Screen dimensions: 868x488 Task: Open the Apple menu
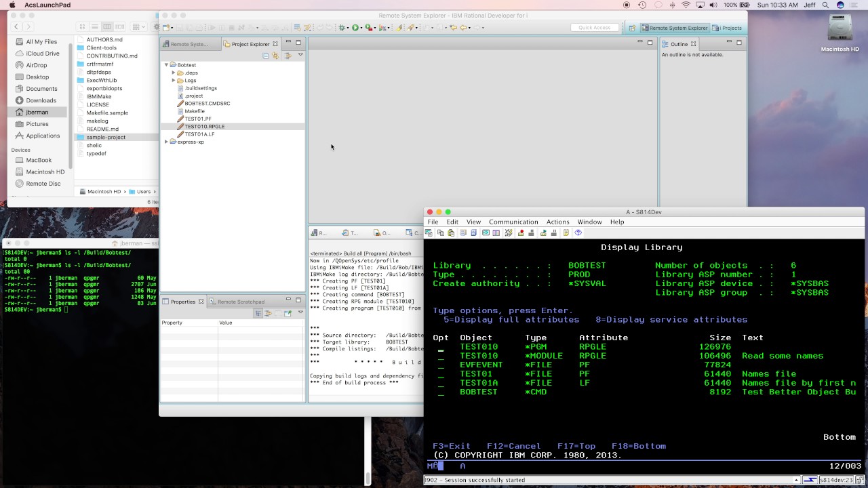click(x=12, y=5)
